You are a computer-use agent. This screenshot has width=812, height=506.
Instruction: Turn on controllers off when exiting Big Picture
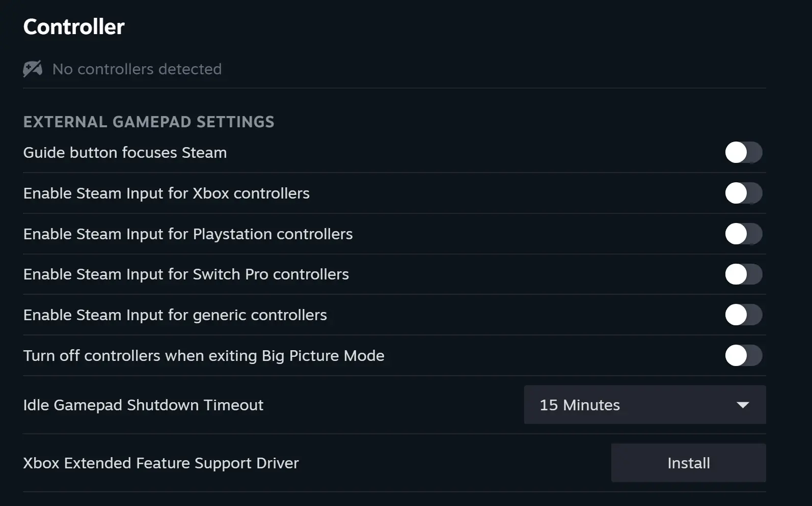(744, 356)
